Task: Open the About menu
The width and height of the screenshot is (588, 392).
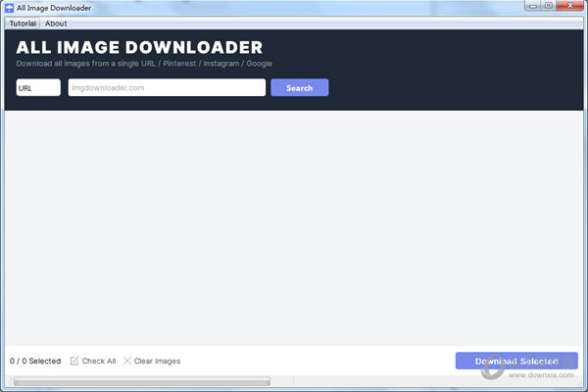Action: coord(56,24)
